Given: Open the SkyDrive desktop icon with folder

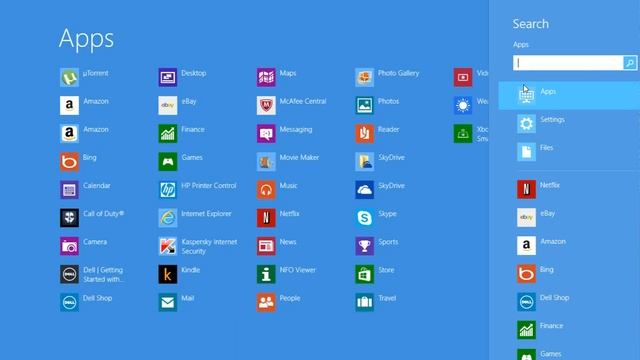Looking at the screenshot, I should [x=364, y=162].
